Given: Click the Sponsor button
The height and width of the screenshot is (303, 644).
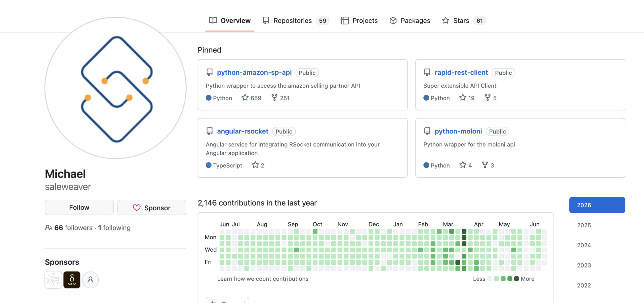Looking at the screenshot, I should [152, 208].
